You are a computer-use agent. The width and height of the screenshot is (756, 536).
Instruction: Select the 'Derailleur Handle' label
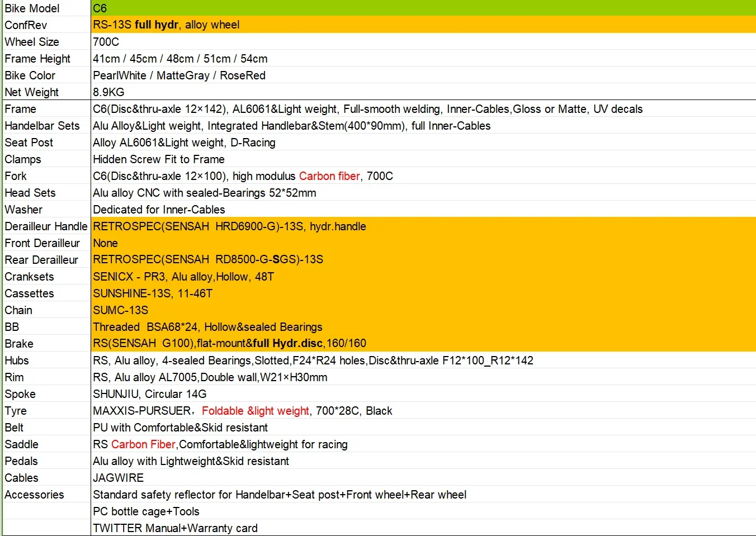[x=46, y=226]
